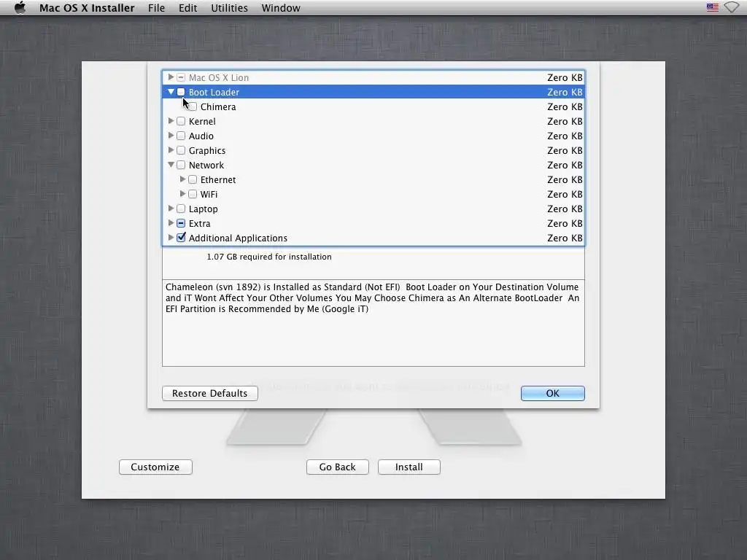Click the Chameleon bootloader description text
The height and width of the screenshot is (560, 747).
click(x=373, y=298)
